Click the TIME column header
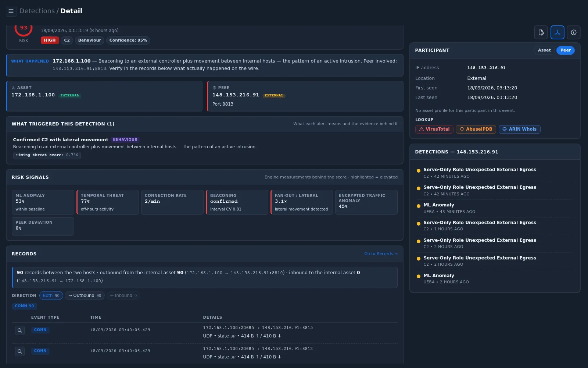The image size is (588, 368). (96, 317)
